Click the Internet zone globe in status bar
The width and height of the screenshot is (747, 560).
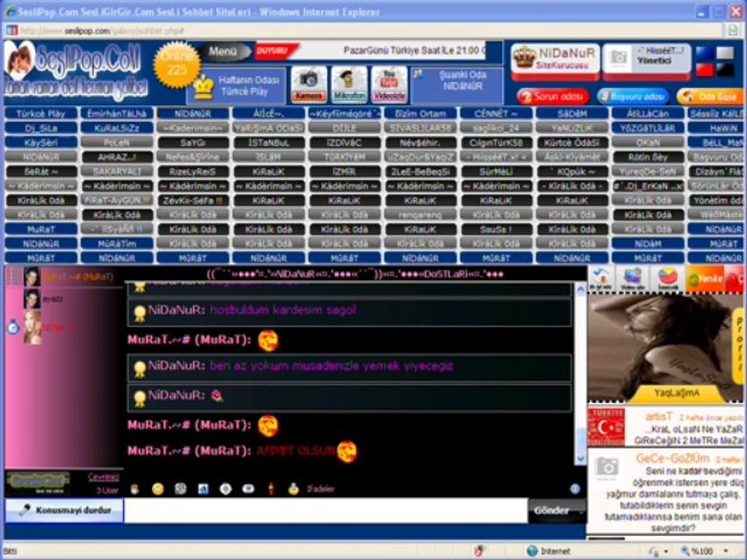coord(532,551)
